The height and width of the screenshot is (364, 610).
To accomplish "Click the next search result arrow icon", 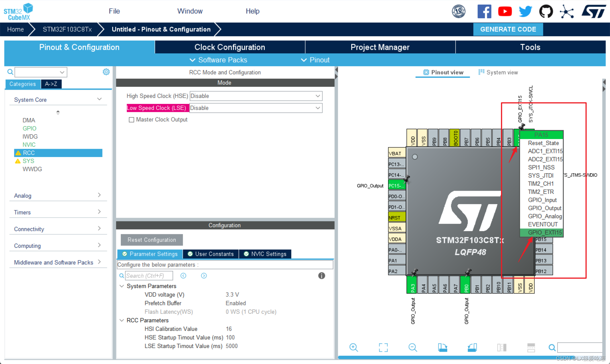I will click(x=204, y=275).
